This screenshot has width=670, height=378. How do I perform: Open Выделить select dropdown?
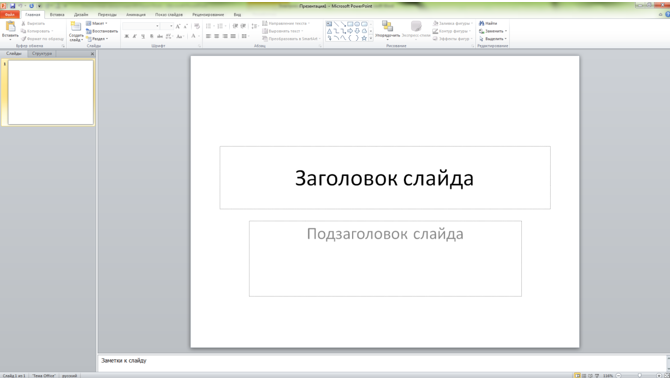click(493, 39)
